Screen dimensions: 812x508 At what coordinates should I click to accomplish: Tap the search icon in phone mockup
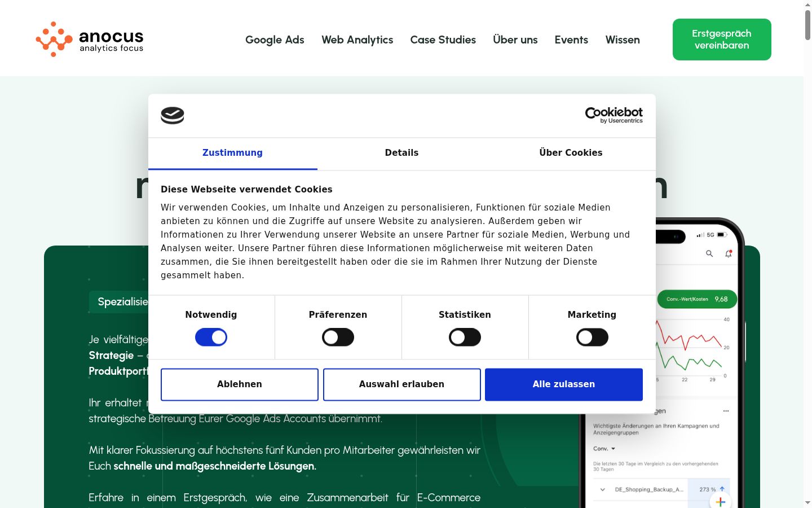[x=709, y=254]
